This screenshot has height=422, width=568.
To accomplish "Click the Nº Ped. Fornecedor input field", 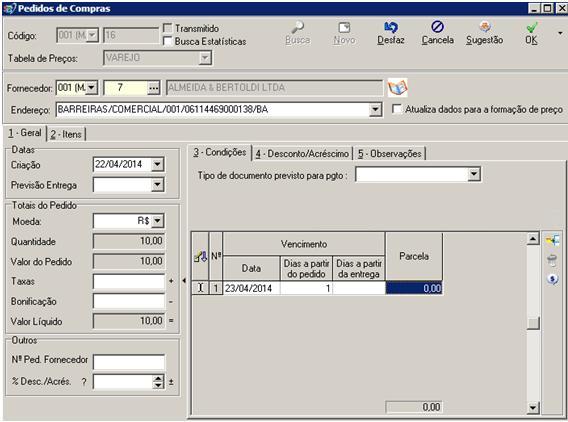I will click(129, 362).
